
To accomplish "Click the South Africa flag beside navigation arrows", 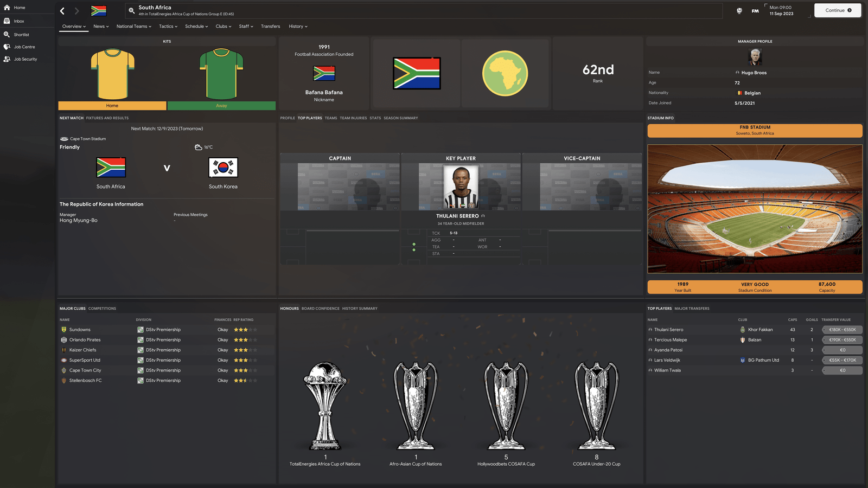I will [98, 11].
